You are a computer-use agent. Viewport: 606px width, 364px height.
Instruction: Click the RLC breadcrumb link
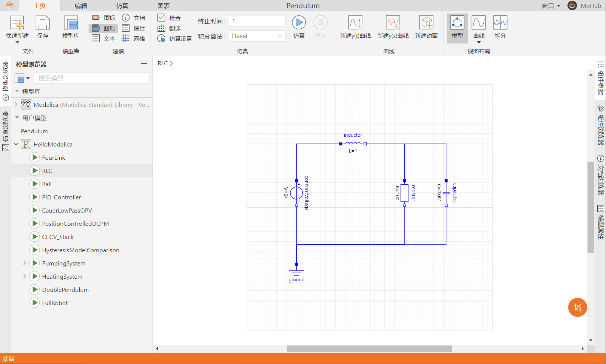[162, 63]
